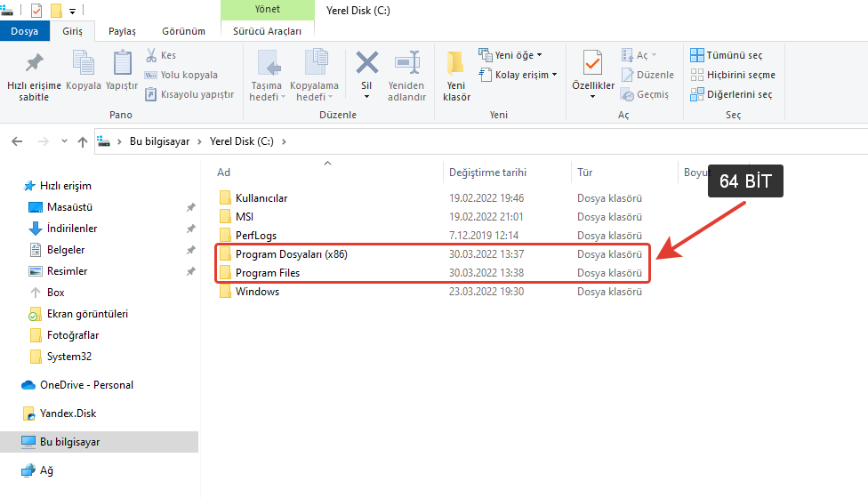Click Tümünü seç button
This screenshot has height=498, width=868.
click(x=726, y=55)
